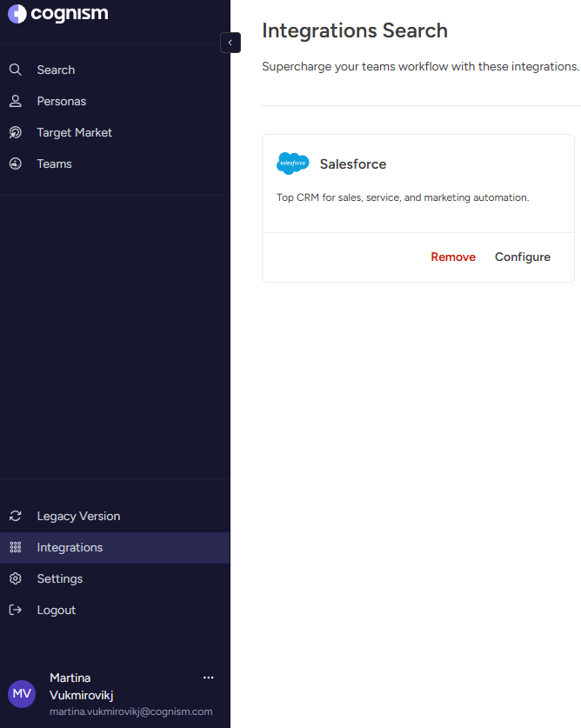Open the Teams menu item
This screenshot has width=581, height=728.
tap(54, 164)
